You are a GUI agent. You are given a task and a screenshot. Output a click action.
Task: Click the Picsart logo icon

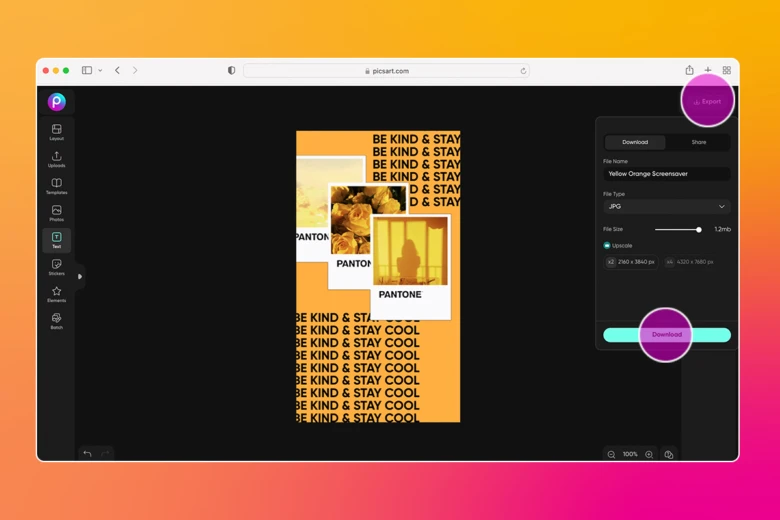pos(57,101)
